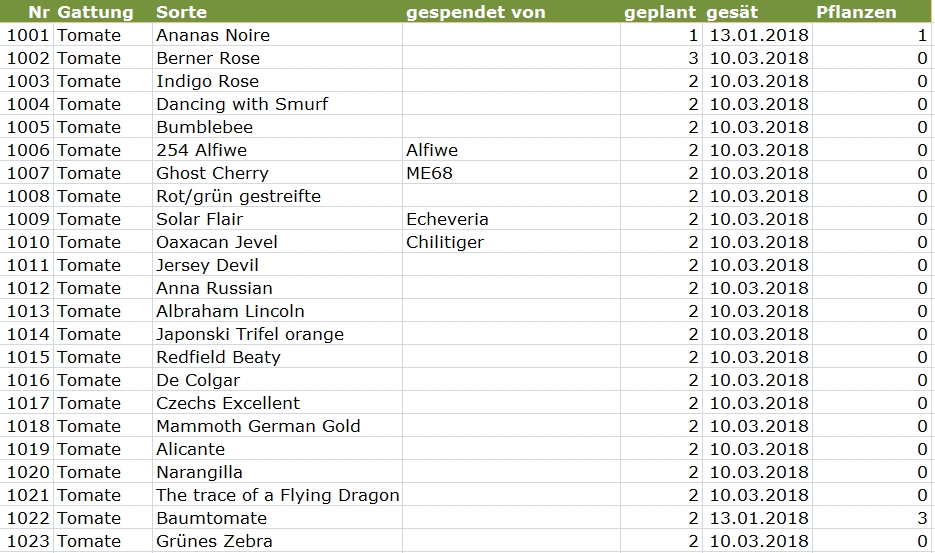
Task: Click the Pflanzen value 3 for Baumtomate
Action: [871, 518]
